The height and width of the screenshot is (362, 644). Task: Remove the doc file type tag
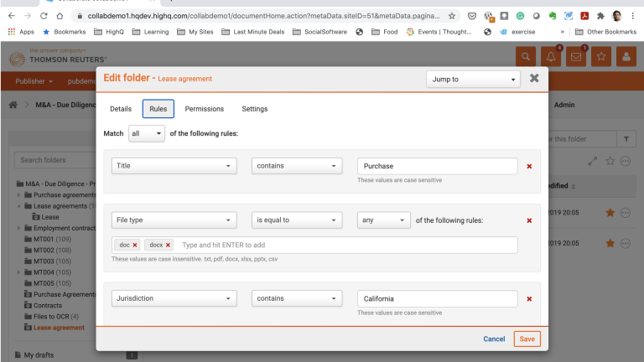point(135,245)
